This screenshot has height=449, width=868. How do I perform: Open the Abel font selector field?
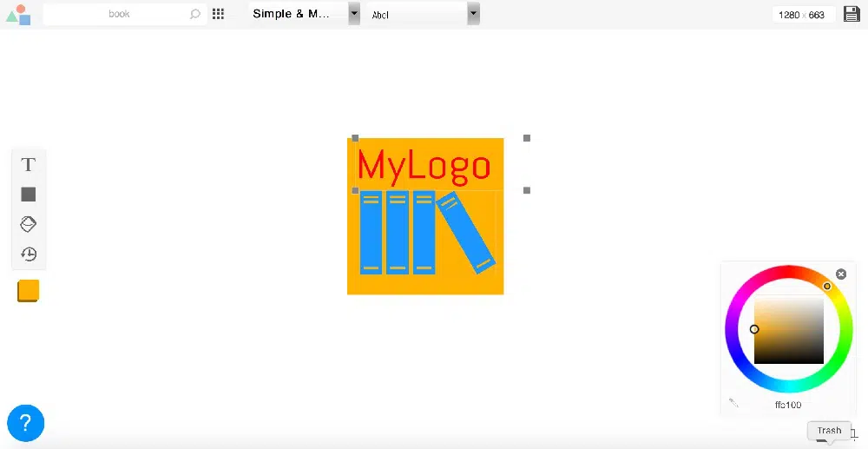tap(417, 14)
